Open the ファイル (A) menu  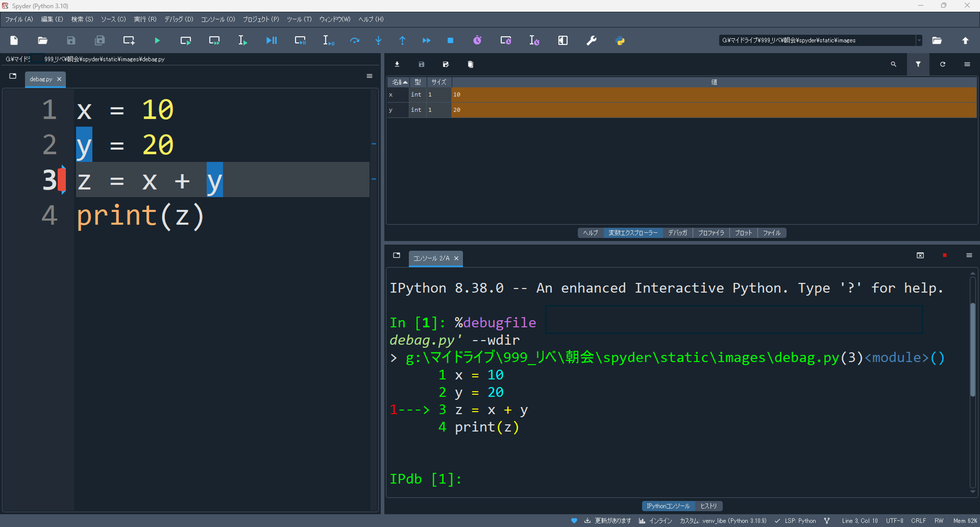coord(19,19)
